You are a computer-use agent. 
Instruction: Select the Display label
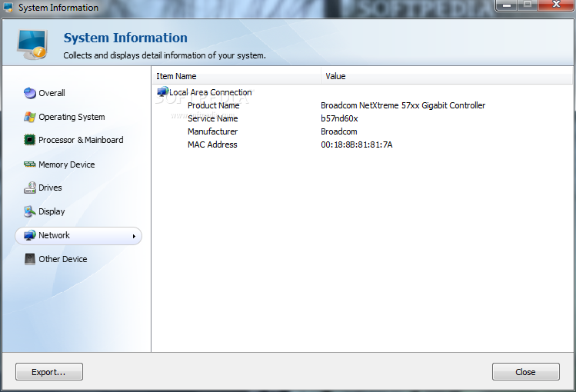click(52, 212)
